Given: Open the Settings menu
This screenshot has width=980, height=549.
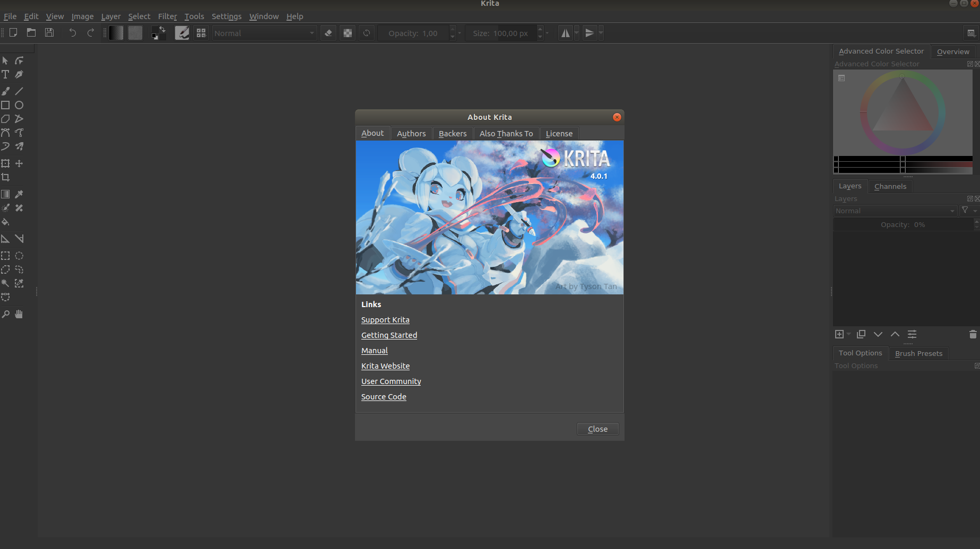Looking at the screenshot, I should [227, 16].
